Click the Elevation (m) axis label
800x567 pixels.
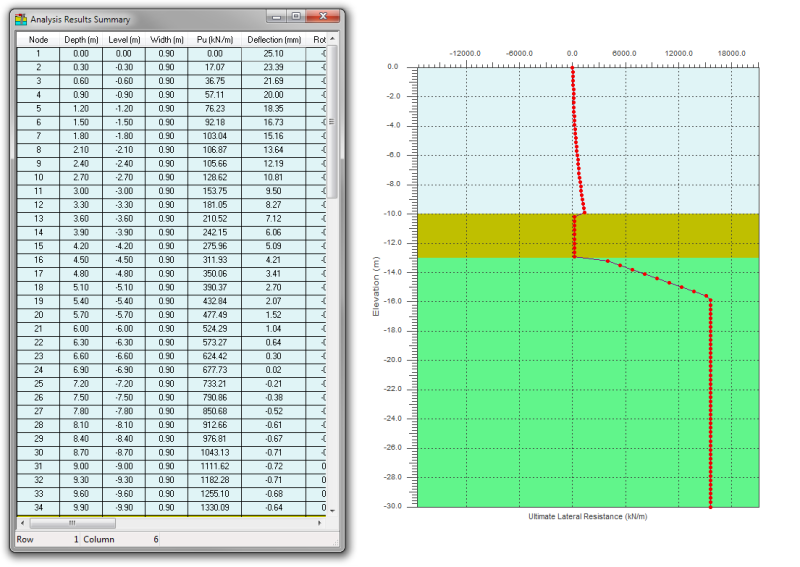[376, 286]
